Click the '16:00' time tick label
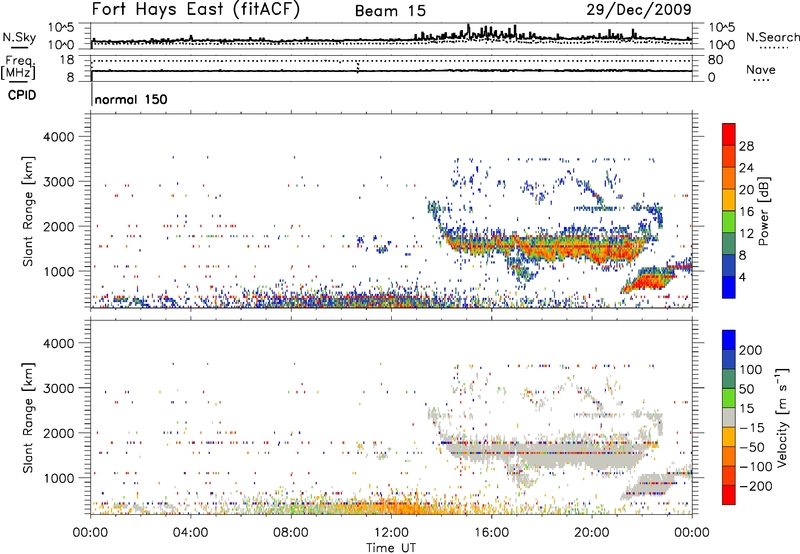Viewport: 800px width, 554px height. coord(491,533)
